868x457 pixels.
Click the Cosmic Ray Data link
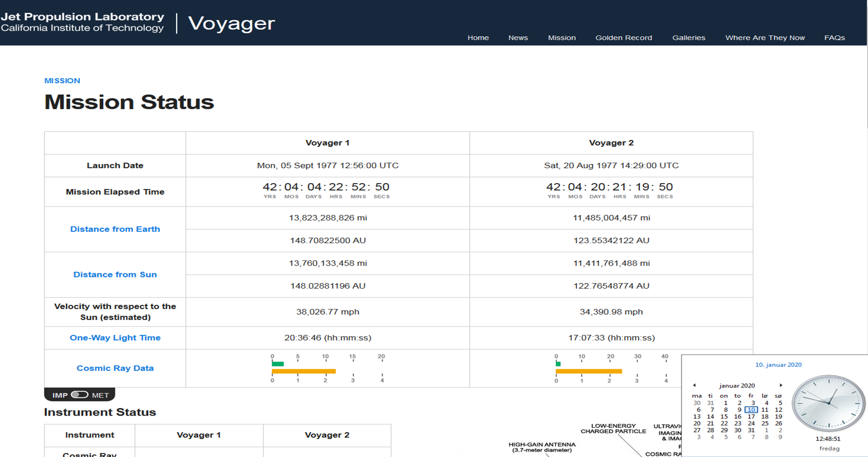(x=115, y=368)
